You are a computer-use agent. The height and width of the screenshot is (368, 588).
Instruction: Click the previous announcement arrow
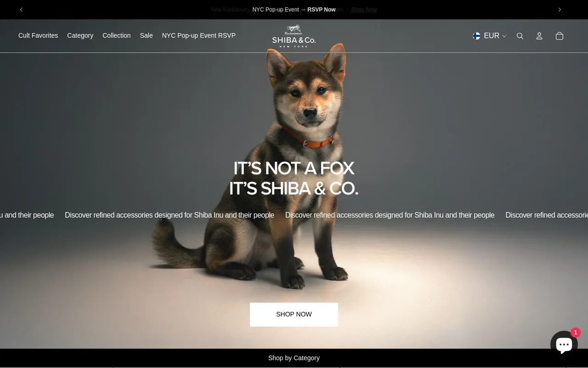21,10
